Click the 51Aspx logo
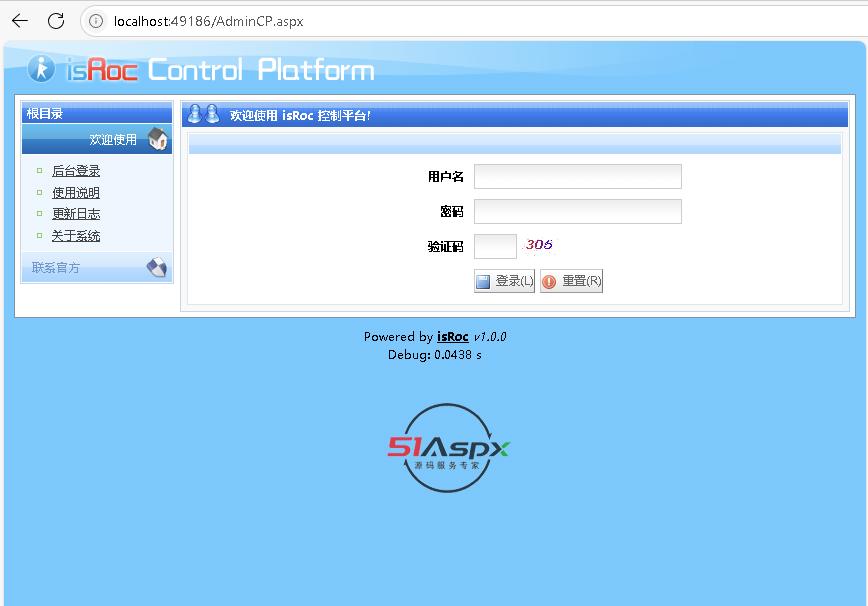Viewport: 868px width, 606px height. (448, 448)
